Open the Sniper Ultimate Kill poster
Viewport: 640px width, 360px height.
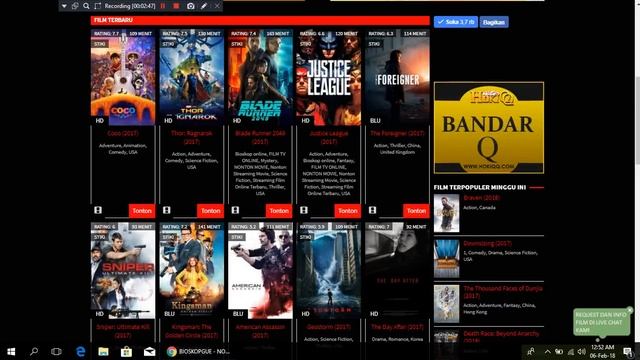[123, 271]
